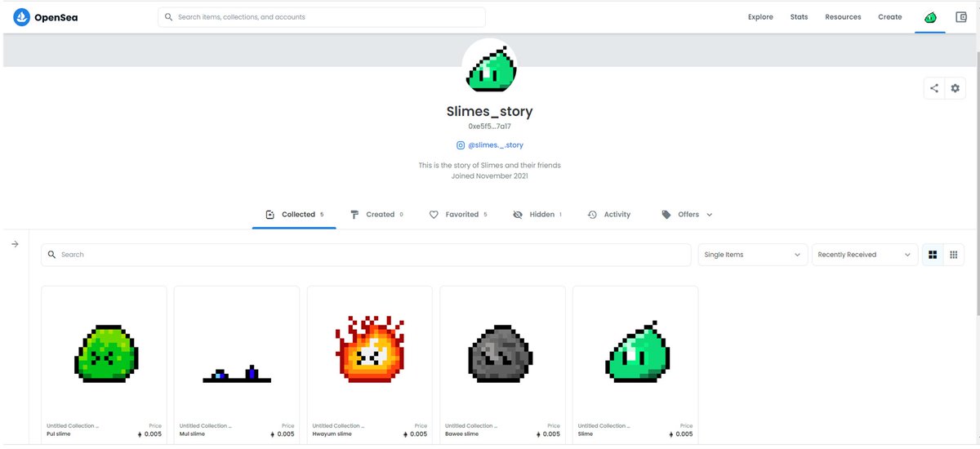
Task: Click Untitled Collection link on Hwayum slime
Action: tap(338, 426)
